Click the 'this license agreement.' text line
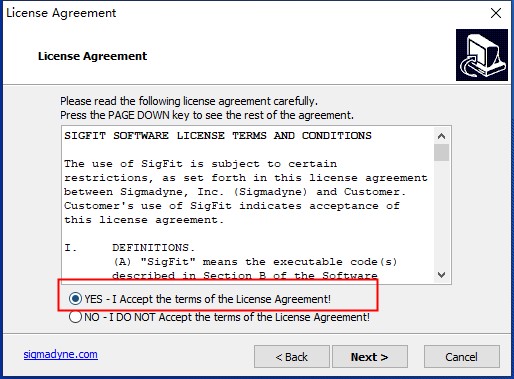Screen dimensions: 514x379 (x=144, y=220)
